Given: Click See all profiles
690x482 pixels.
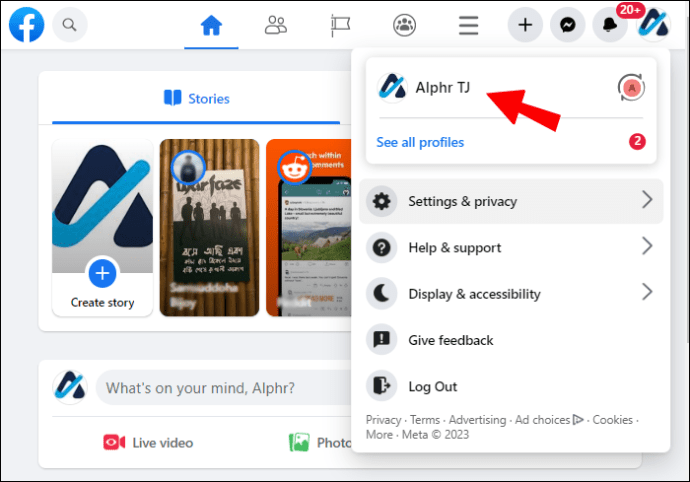Looking at the screenshot, I should point(420,142).
